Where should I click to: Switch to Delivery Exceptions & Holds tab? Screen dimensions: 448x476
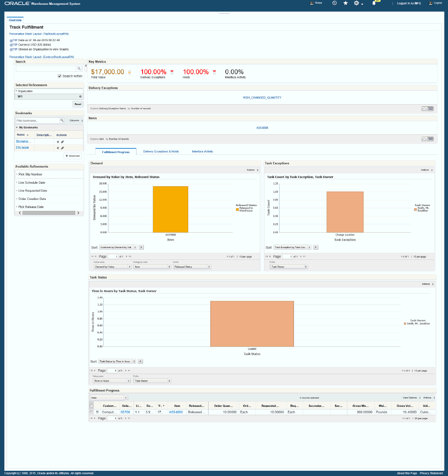[161, 151]
